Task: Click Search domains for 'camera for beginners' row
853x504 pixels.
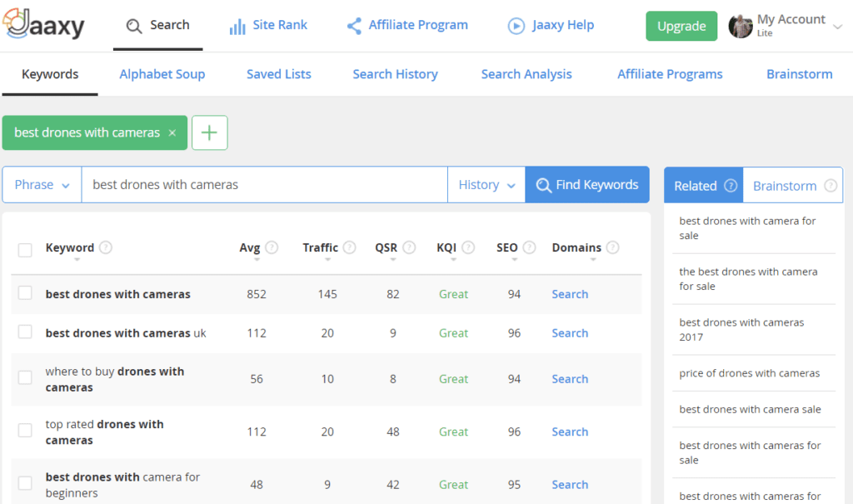Action: tap(570, 484)
